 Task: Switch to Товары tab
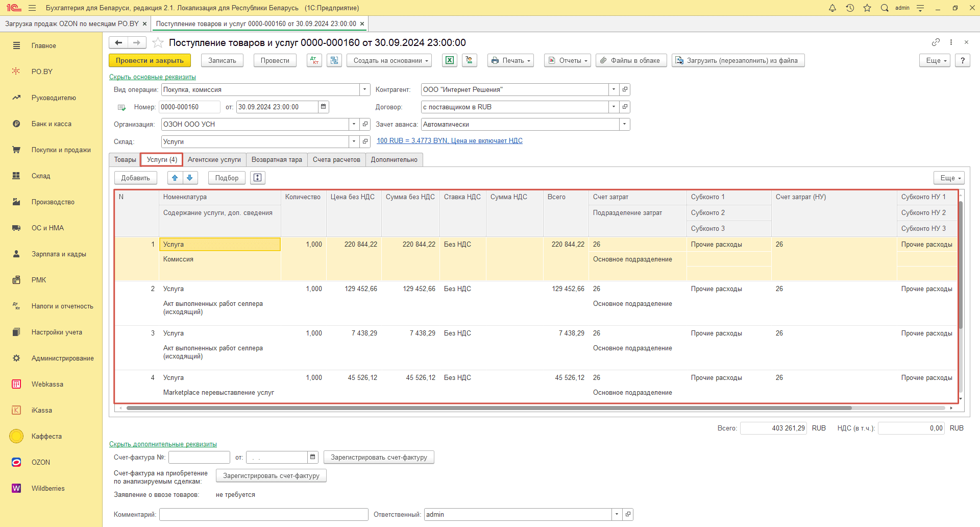point(125,159)
